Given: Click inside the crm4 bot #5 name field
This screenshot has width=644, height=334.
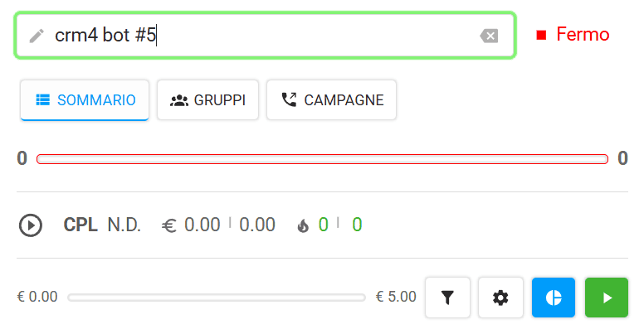Looking at the screenshot, I should point(266,36).
